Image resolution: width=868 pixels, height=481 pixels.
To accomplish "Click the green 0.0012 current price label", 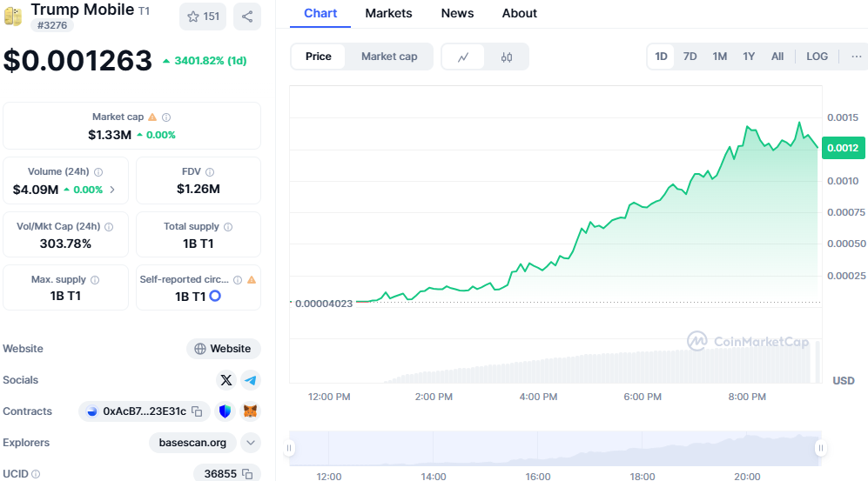I will 843,148.
